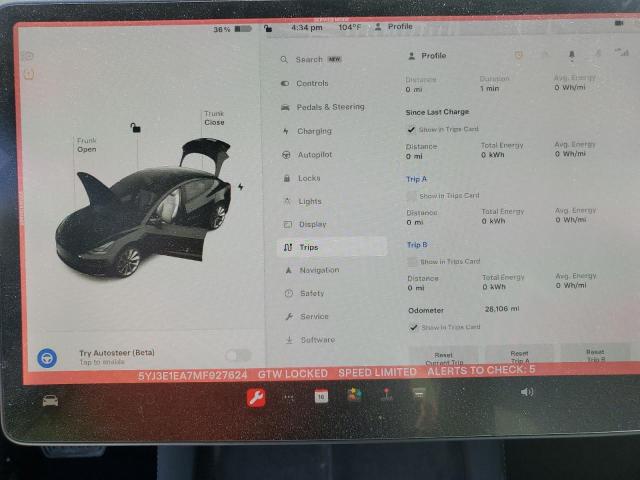Open the Safety settings

304,293
